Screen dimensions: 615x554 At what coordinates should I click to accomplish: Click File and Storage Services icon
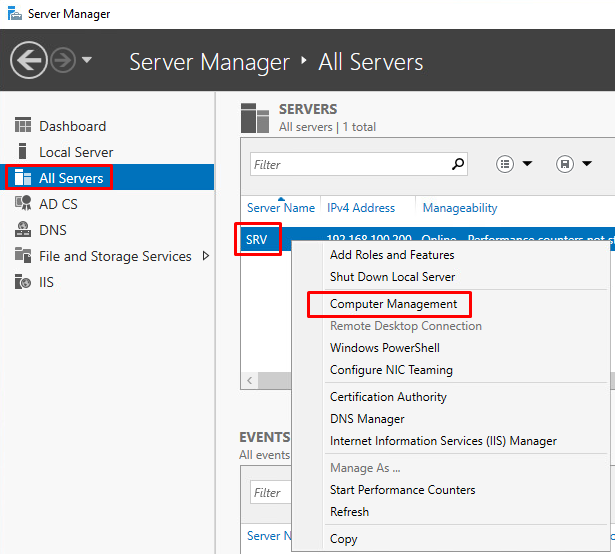click(23, 255)
